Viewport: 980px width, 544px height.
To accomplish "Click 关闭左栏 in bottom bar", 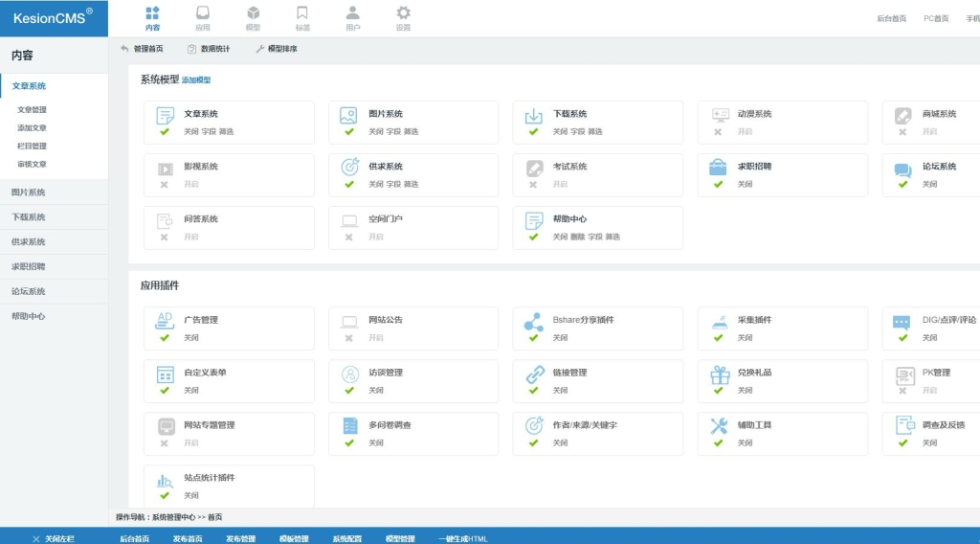I will 54,538.
